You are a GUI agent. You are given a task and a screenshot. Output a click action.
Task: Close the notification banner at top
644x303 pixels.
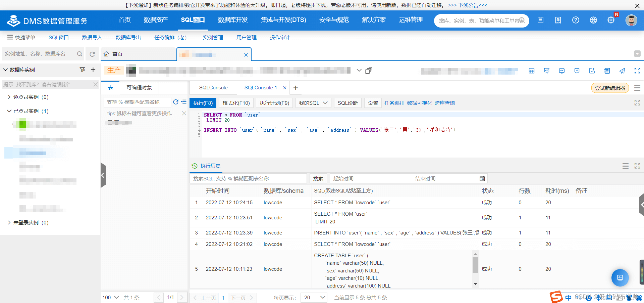pos(637,6)
